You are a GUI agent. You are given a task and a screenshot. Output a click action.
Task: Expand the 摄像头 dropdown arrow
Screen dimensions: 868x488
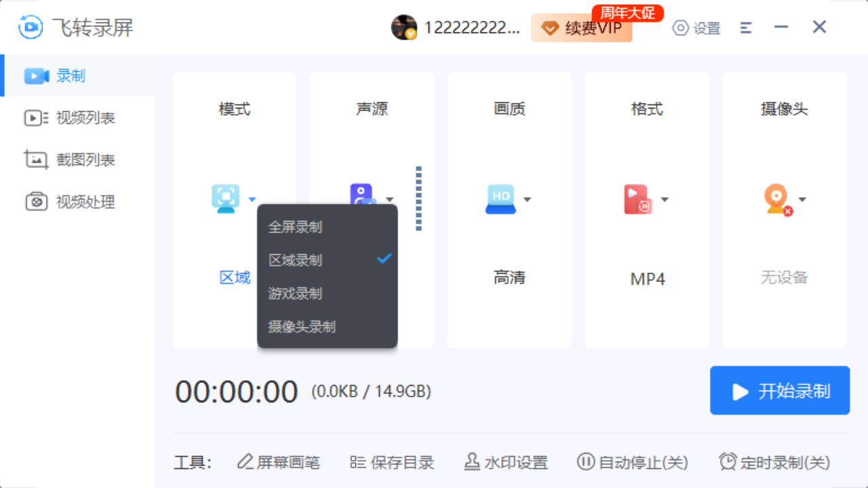pyautogui.click(x=803, y=199)
